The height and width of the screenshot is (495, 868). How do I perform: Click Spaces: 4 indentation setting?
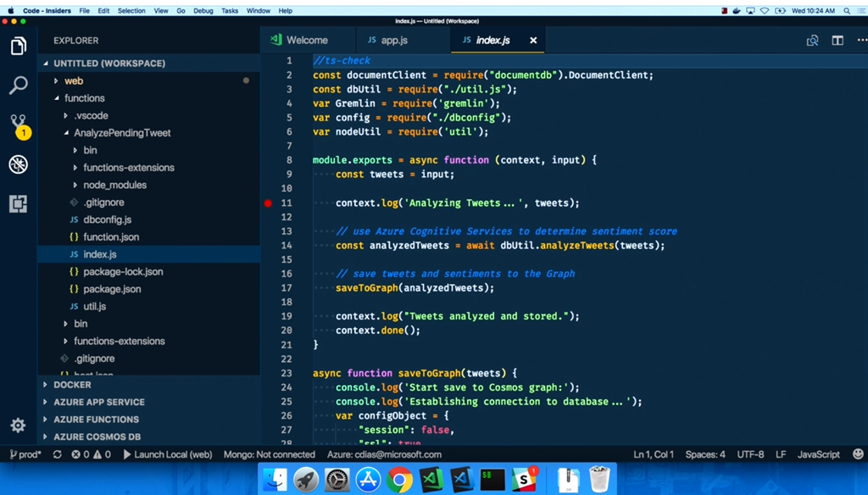tap(705, 455)
